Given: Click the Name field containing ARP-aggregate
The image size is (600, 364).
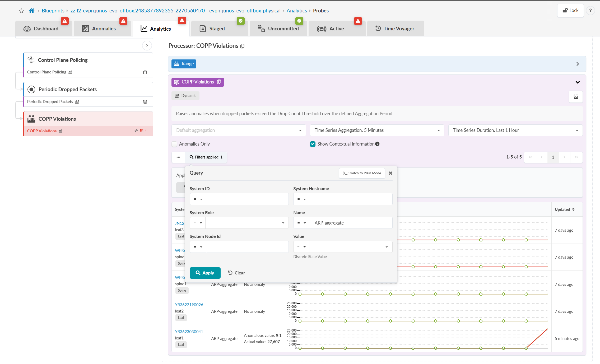Looking at the screenshot, I should pyautogui.click(x=351, y=223).
